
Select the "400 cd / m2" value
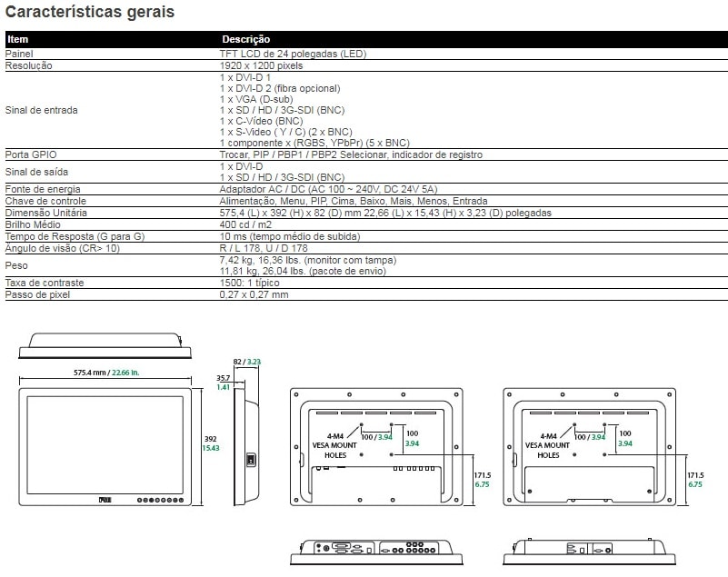pos(245,224)
